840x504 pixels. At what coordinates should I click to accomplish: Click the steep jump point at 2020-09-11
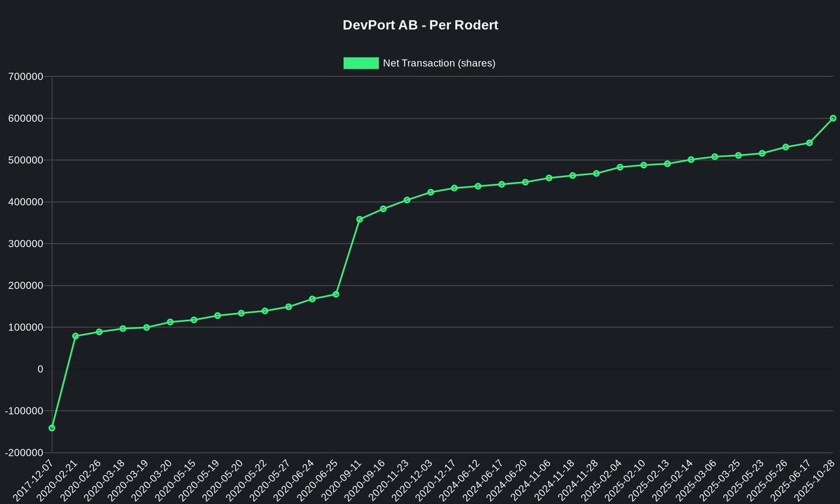360,219
